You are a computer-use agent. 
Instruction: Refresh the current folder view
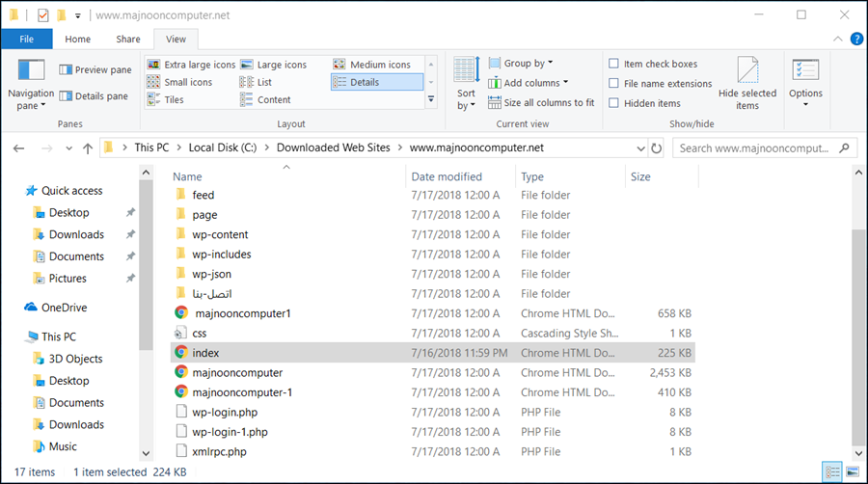[x=657, y=148]
